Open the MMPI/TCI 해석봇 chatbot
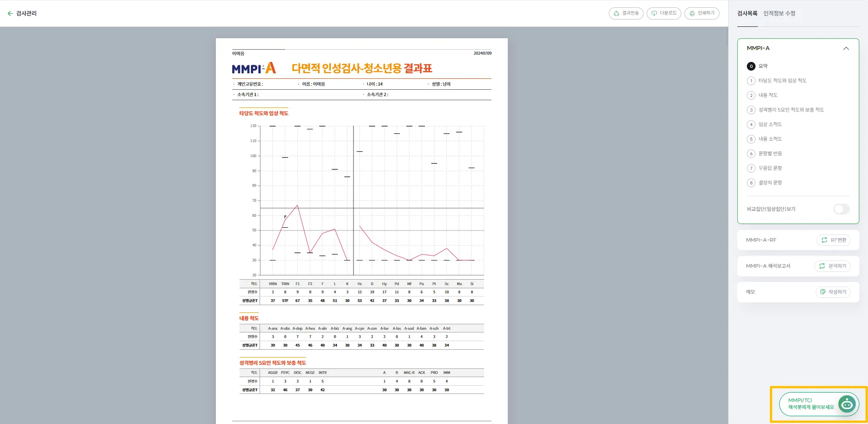 coord(819,404)
